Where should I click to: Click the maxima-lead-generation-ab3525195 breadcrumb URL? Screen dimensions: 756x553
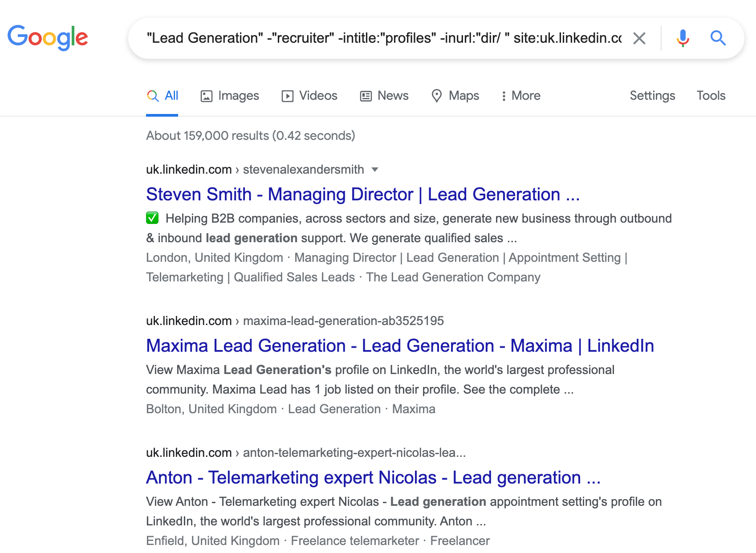[343, 321]
